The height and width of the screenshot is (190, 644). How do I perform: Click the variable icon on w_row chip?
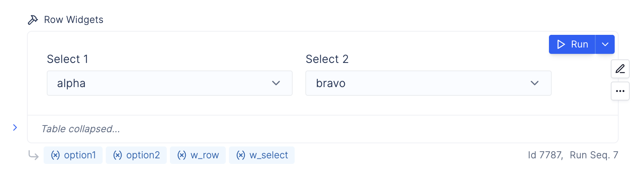click(182, 155)
